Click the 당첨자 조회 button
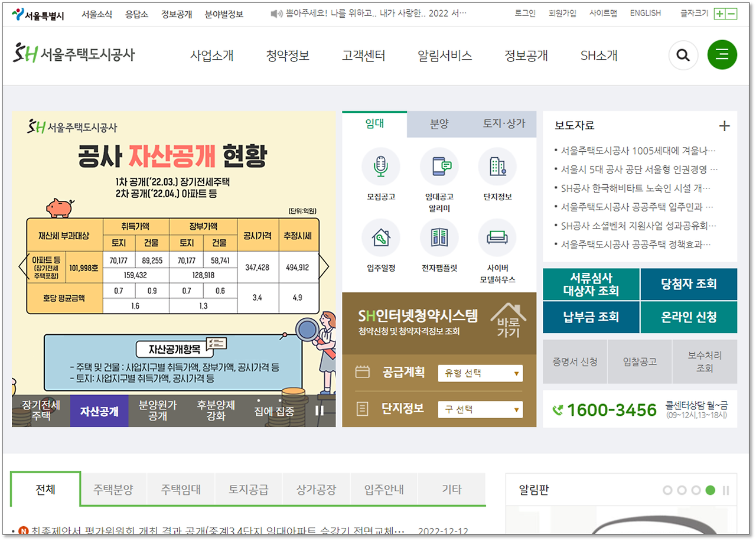 tap(689, 284)
